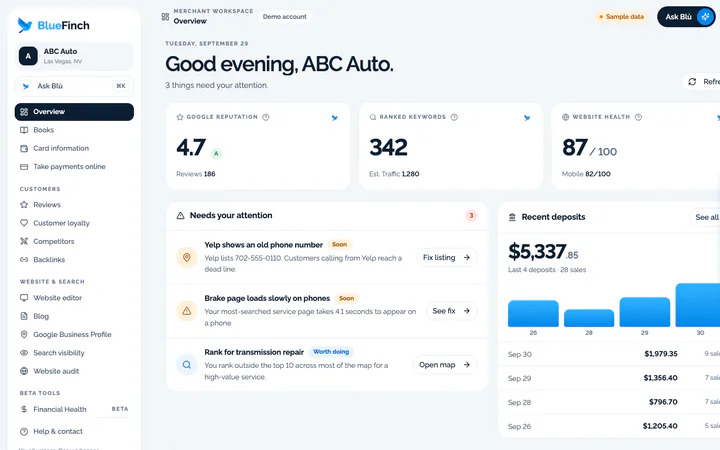Open the Website editor
This screenshot has height=450, width=720.
coord(74,298)
